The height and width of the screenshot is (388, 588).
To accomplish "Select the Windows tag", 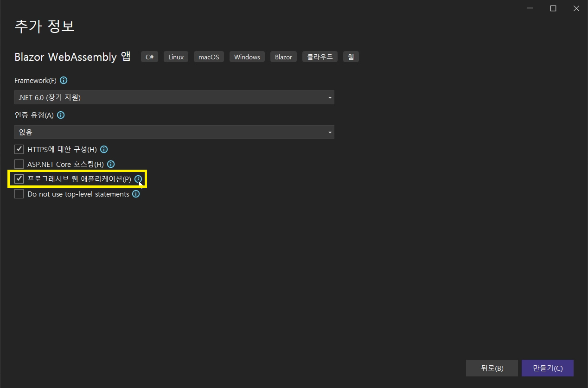I will pos(247,57).
